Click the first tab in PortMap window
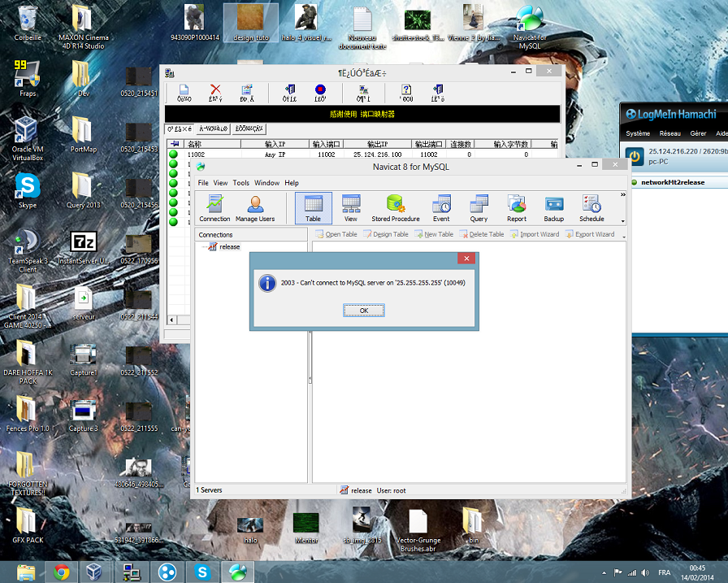The width and height of the screenshot is (728, 583). 180,128
